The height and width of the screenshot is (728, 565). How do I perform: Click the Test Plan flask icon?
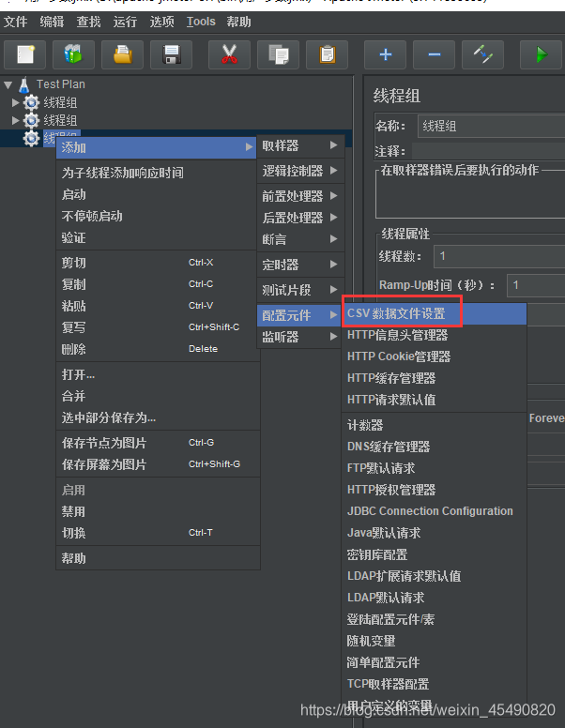point(24,84)
